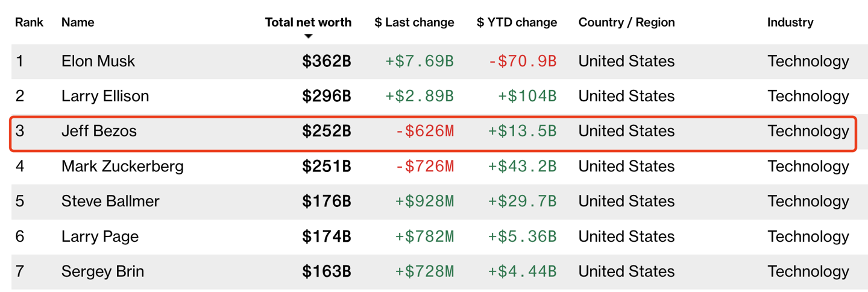This screenshot has height=292, width=868.
Task: Click Larry Ellison's +$104B YTD change
Action: (527, 96)
